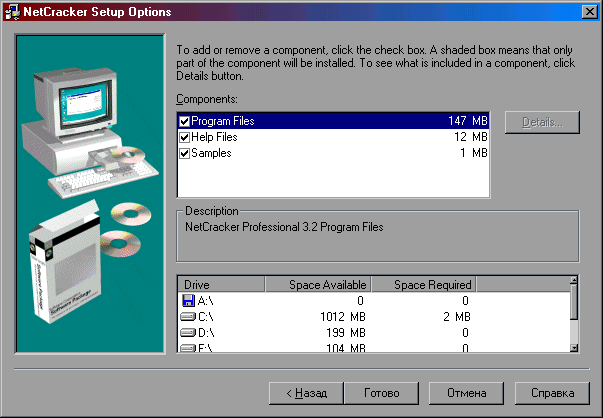Click the Details... button
This screenshot has width=603, height=418.
(x=542, y=122)
